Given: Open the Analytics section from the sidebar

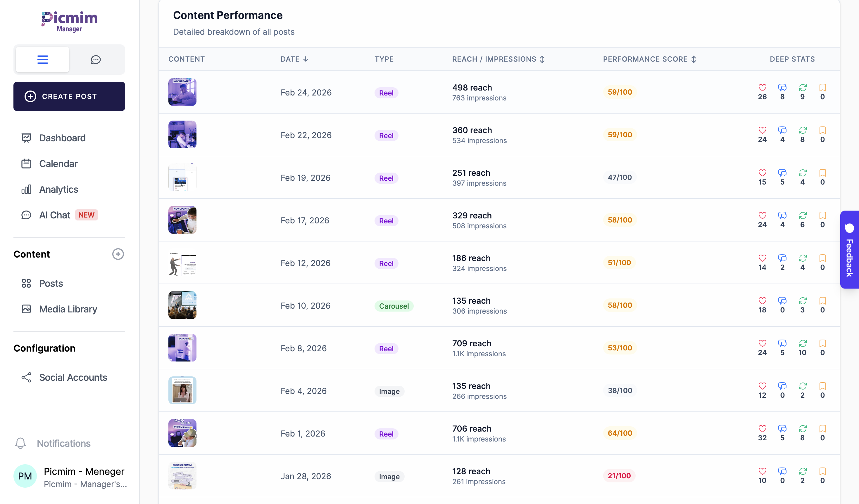Looking at the screenshot, I should point(58,189).
